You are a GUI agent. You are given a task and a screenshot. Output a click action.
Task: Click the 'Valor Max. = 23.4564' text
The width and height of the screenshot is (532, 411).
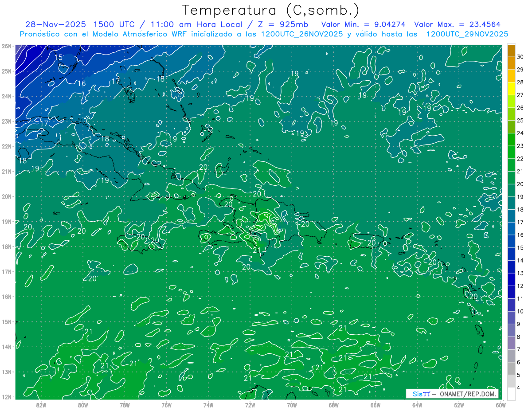point(458,24)
